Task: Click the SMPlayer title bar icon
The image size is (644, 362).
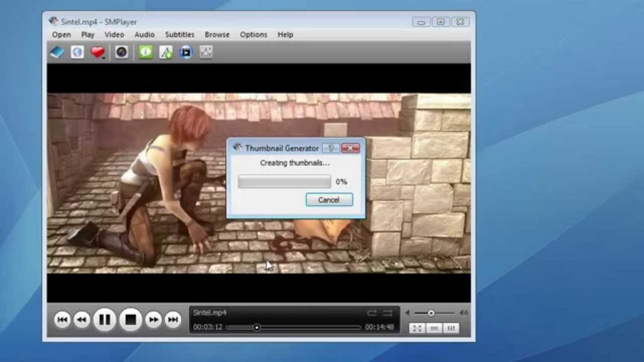Action: 53,21
